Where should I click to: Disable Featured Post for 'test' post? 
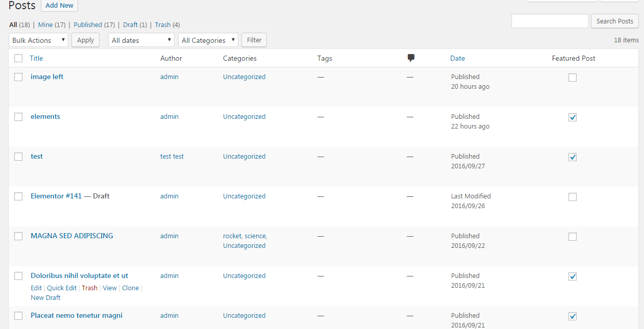573,157
